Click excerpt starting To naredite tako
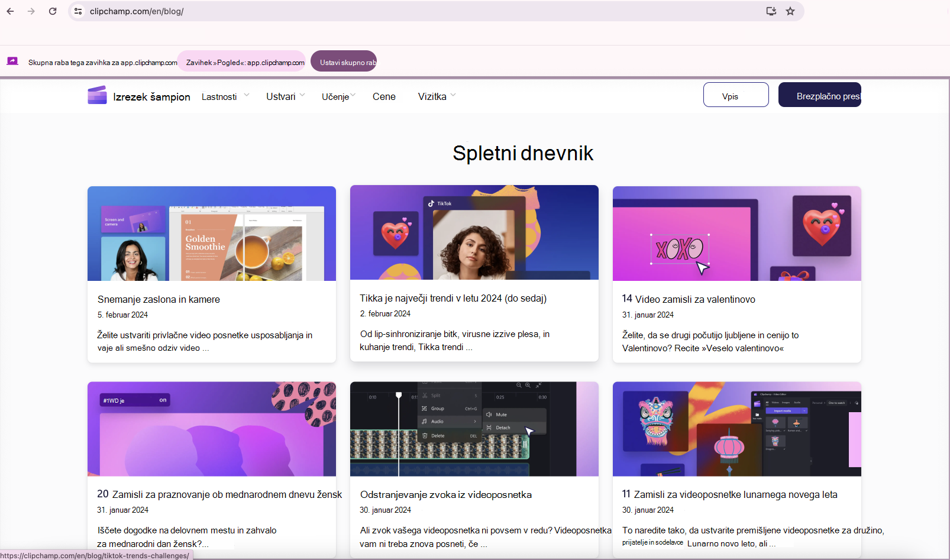This screenshot has width=950, height=560. (x=753, y=537)
